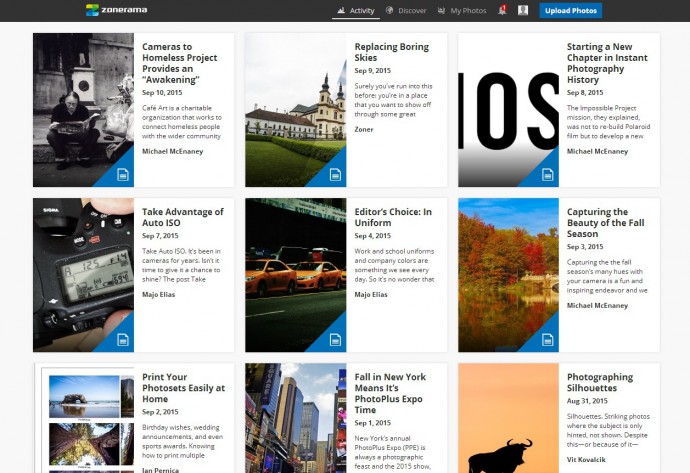Click author Michael McEnaney on Cameras card

(x=172, y=151)
